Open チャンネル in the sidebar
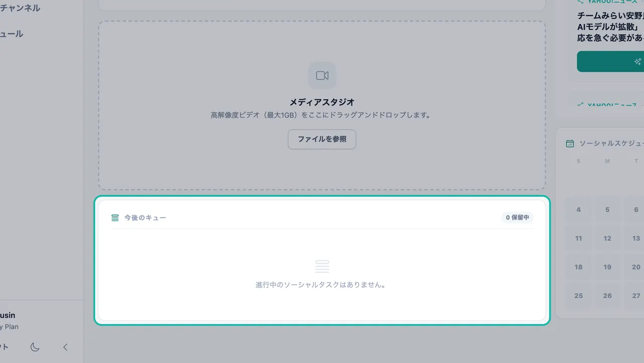This screenshot has height=363, width=644. tap(20, 8)
